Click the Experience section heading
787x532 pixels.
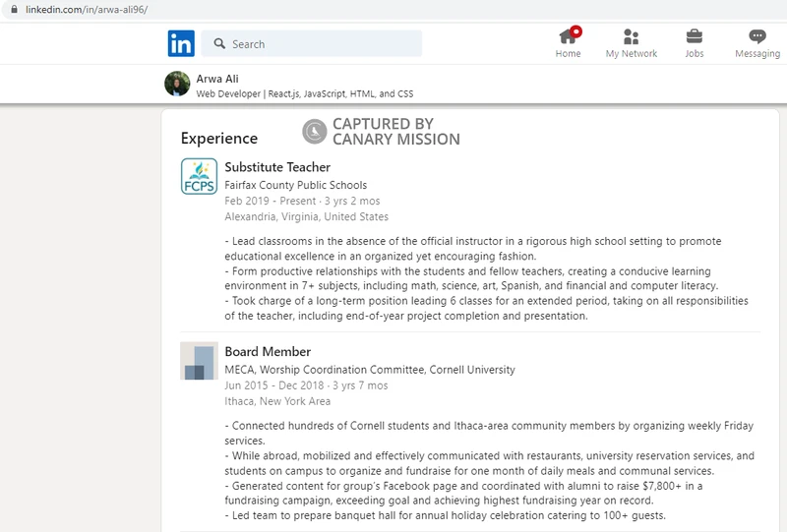[219, 138]
